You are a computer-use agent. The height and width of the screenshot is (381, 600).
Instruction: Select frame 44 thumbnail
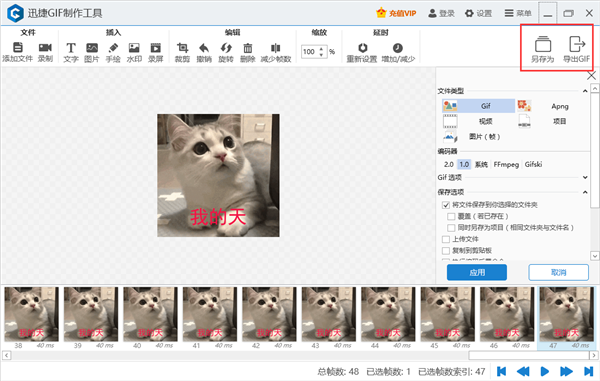tap(388, 314)
